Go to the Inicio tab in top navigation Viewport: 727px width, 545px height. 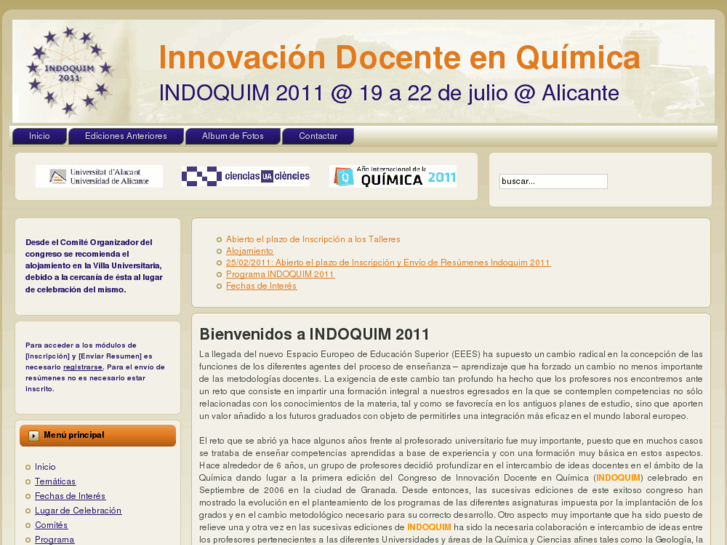pyautogui.click(x=39, y=136)
